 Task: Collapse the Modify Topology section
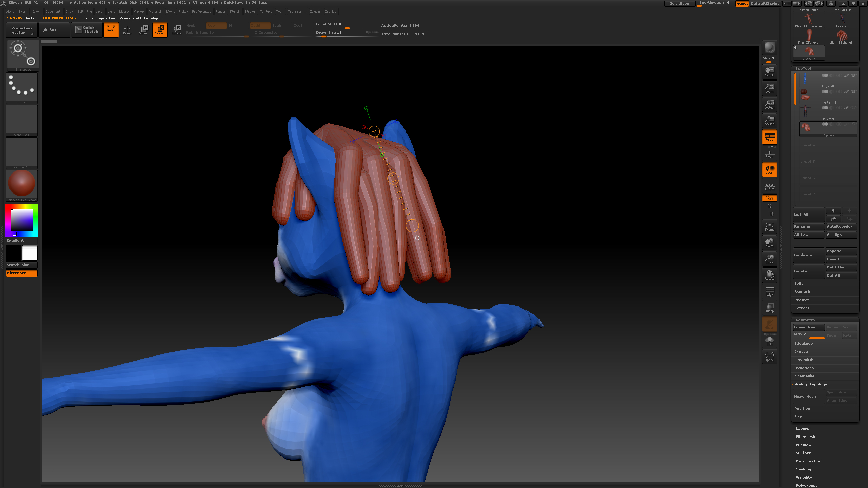click(810, 384)
